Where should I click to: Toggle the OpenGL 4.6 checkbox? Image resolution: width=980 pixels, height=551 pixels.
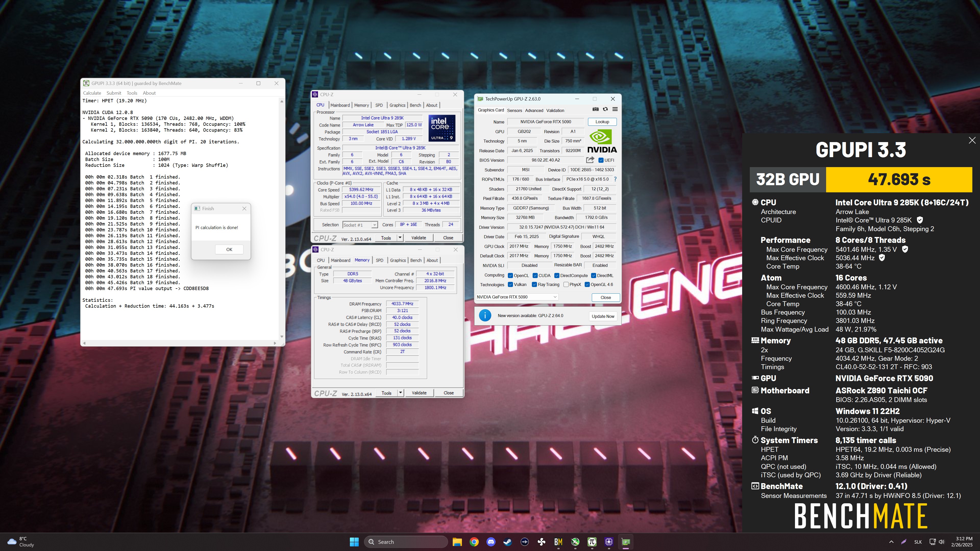pos(587,284)
